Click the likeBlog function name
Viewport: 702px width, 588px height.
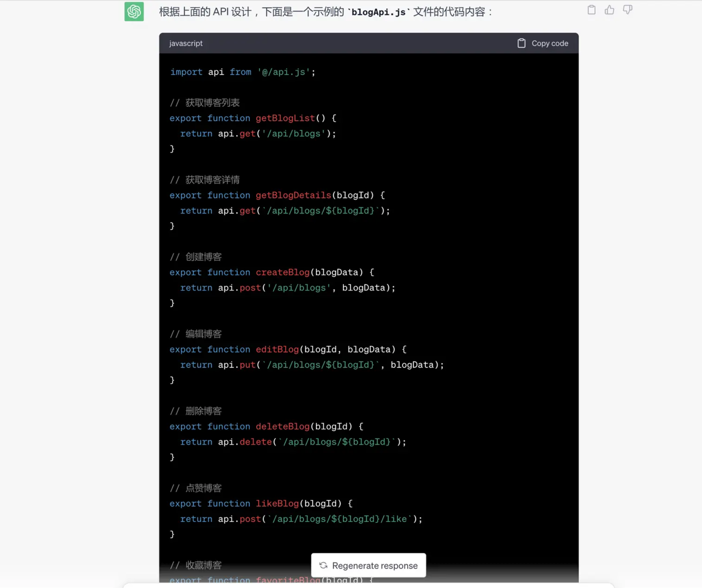point(277,504)
